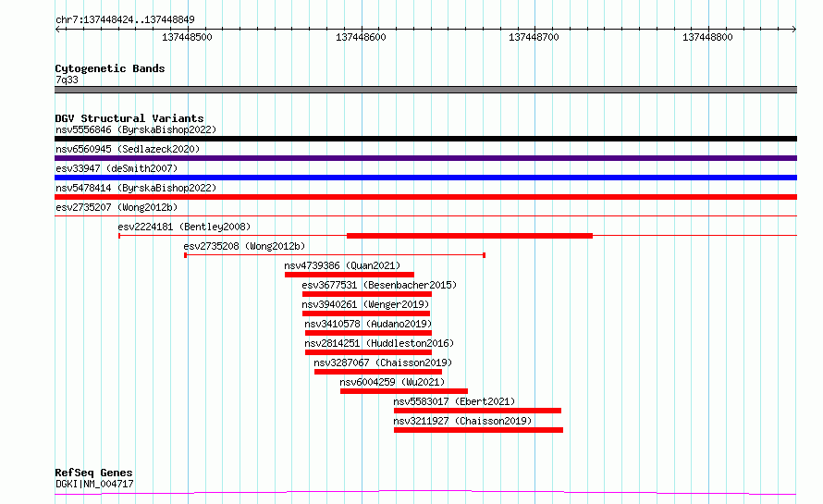Click the thick red esv2224181 inner bar

coord(470,236)
